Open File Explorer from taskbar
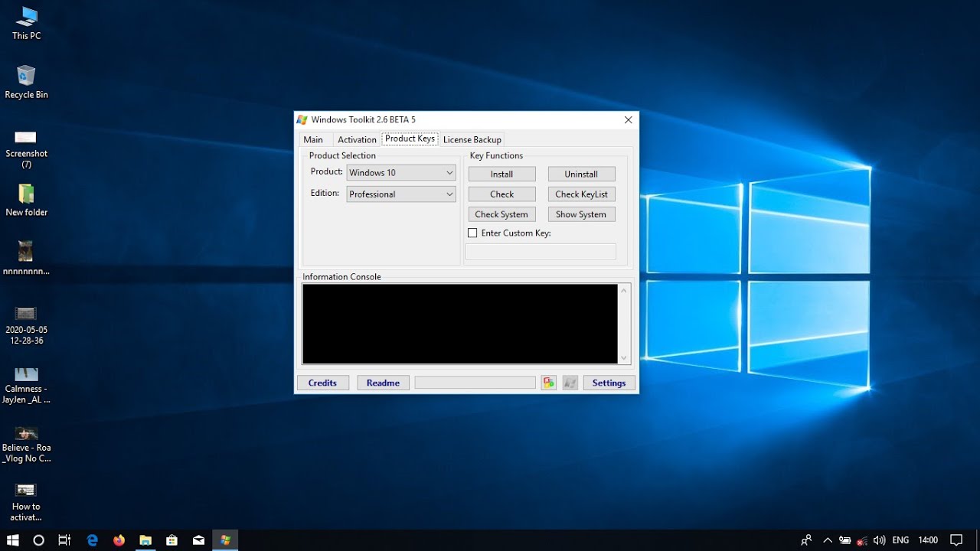 145,540
